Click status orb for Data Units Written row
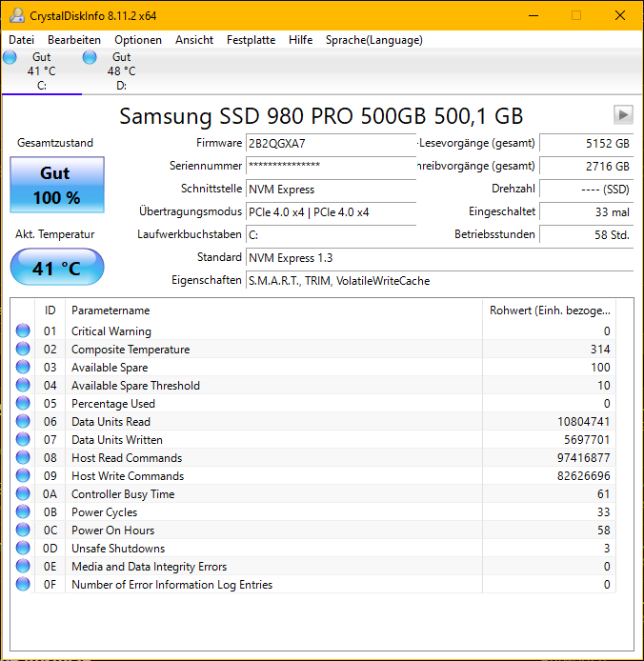Image resolution: width=644 pixels, height=661 pixels. point(23,440)
